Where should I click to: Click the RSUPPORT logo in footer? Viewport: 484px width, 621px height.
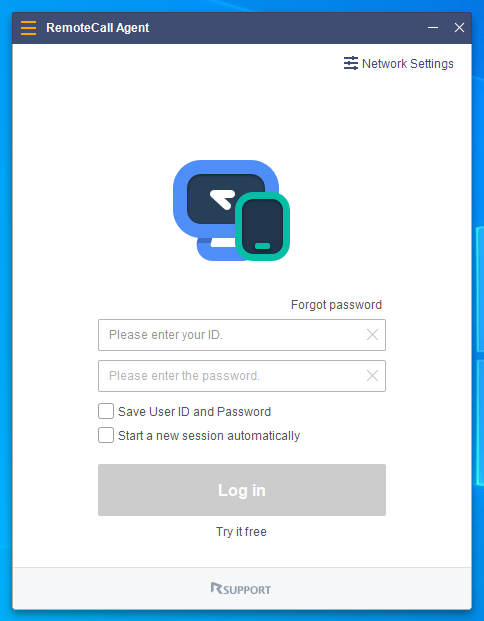(x=241, y=589)
